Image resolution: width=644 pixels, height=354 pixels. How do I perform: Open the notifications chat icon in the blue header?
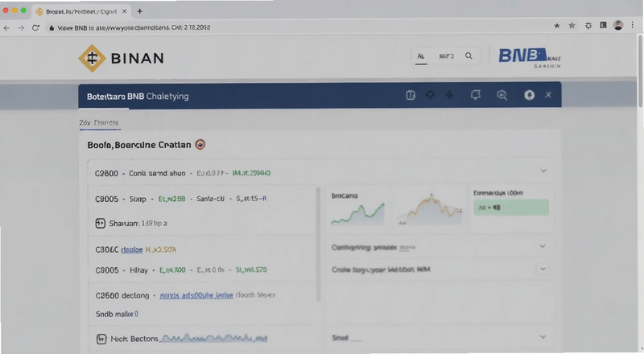pyautogui.click(x=476, y=95)
